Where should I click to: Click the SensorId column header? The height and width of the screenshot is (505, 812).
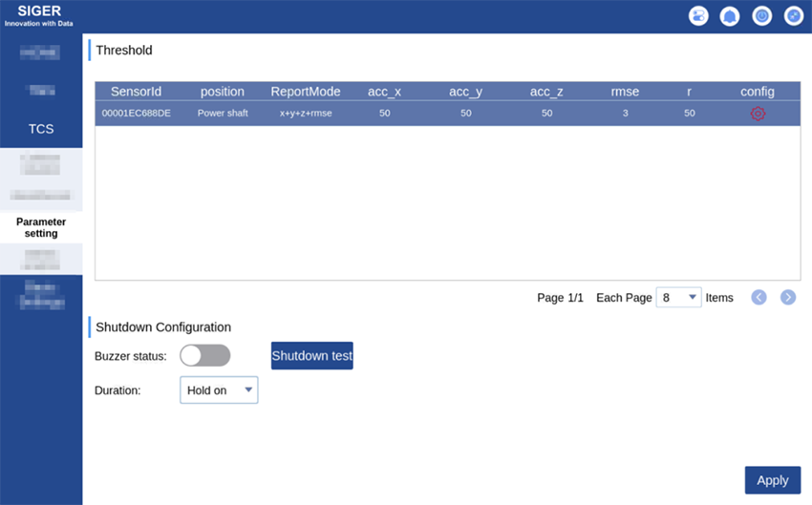[x=136, y=92]
